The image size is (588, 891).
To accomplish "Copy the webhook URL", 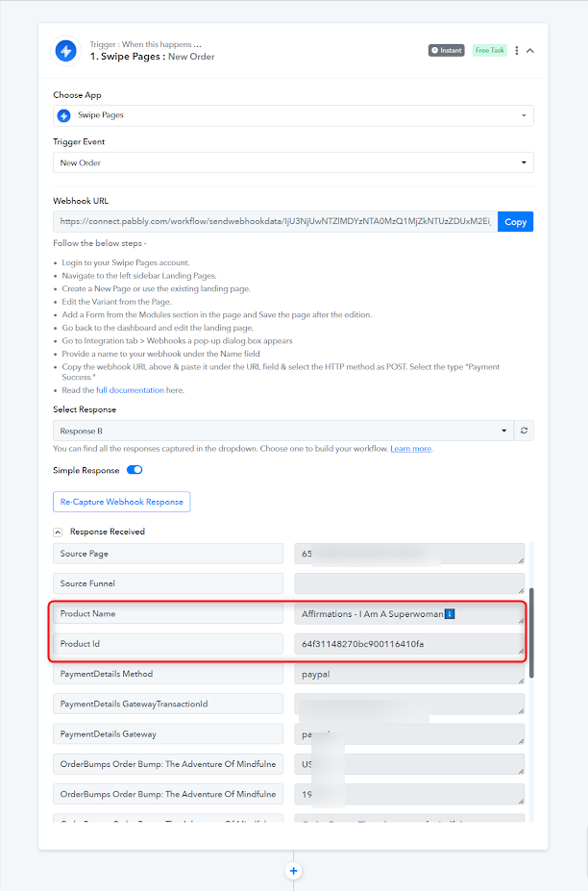I will (x=515, y=222).
